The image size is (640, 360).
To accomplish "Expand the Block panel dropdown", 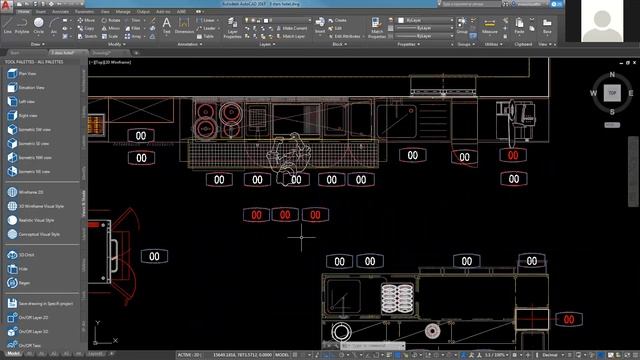I will pyautogui.click(x=339, y=44).
